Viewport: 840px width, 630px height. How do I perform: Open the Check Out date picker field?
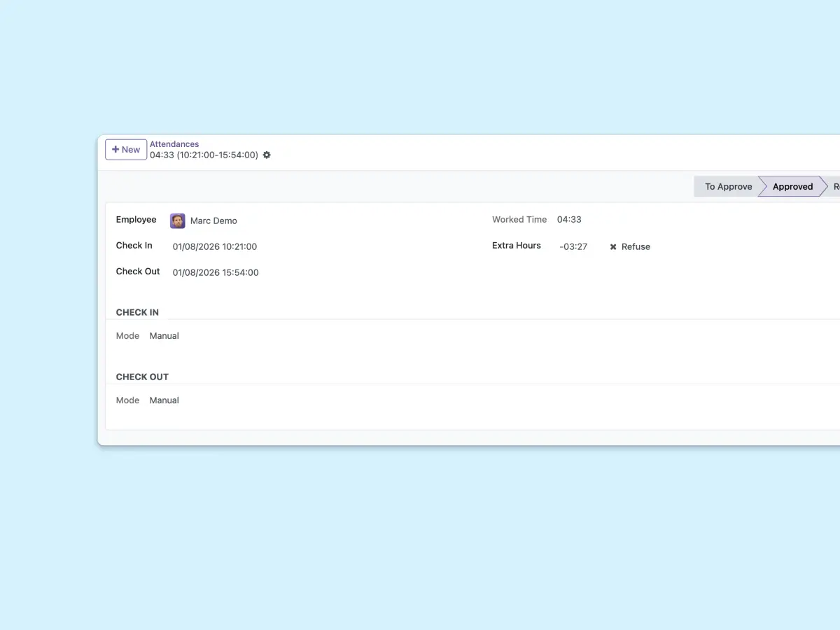tap(216, 273)
